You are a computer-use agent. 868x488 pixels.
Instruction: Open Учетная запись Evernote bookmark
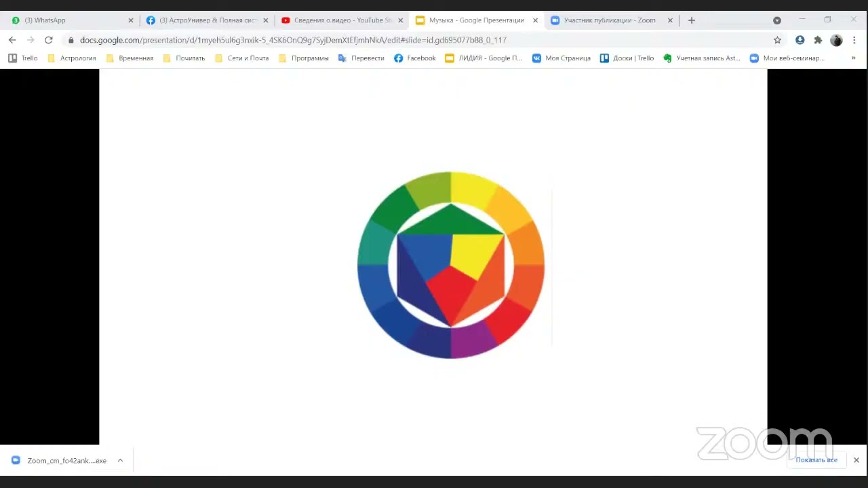[702, 58]
